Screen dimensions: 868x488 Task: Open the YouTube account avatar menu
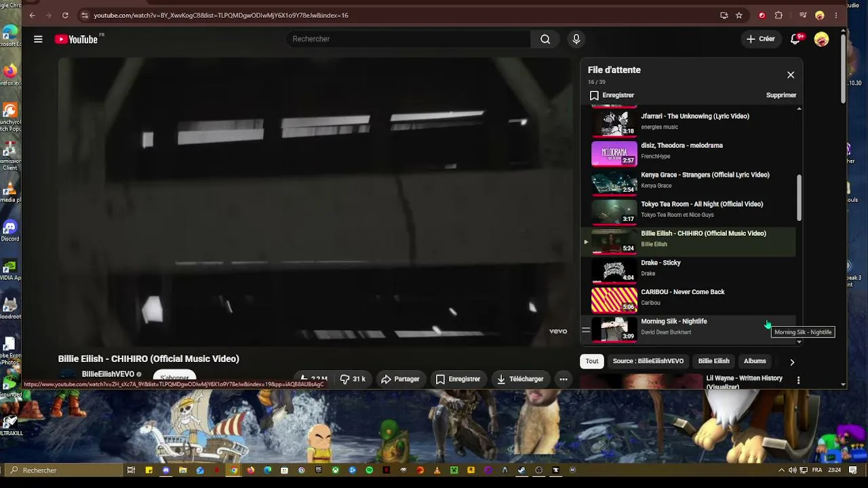coord(821,39)
